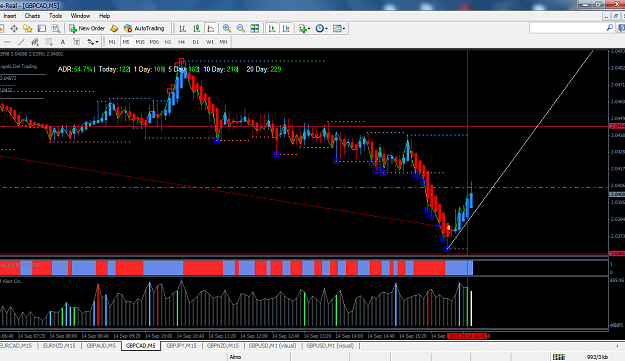Switch to MN monthly timeframe
The height and width of the screenshot is (361, 625).
click(x=223, y=42)
